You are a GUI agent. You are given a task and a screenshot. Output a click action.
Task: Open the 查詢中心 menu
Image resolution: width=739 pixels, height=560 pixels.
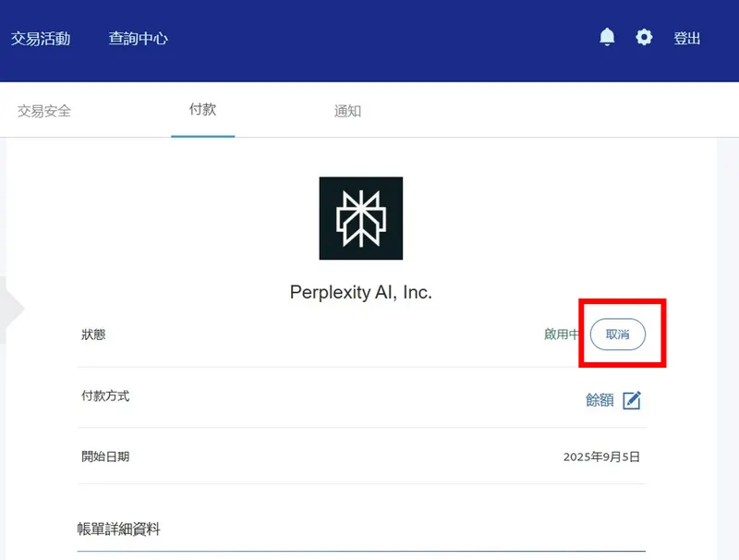coord(138,38)
